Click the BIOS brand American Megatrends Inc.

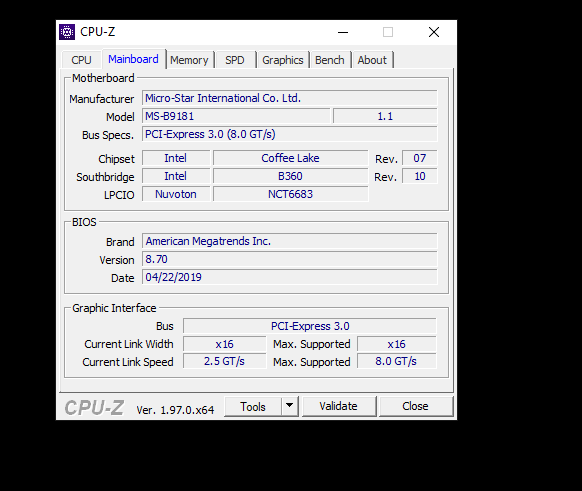290,241
